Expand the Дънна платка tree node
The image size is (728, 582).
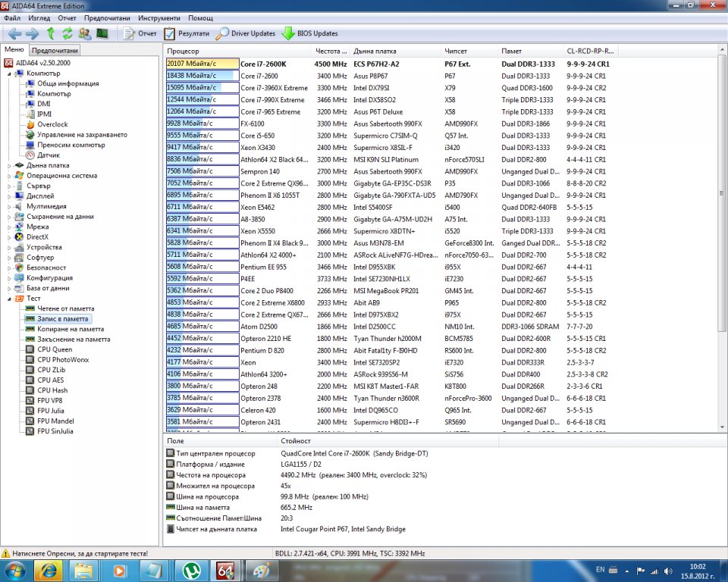[x=10, y=165]
